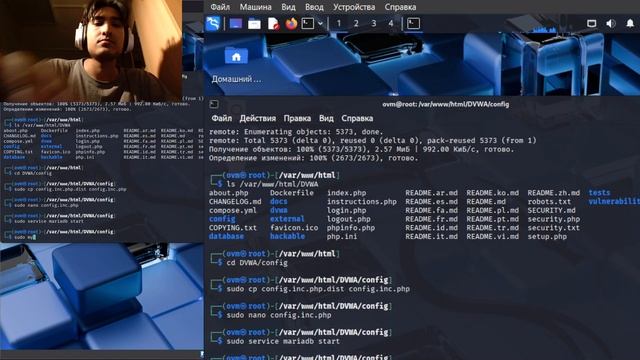Open the volume control tray icon
The height and width of the screenshot is (360, 640).
(611, 23)
